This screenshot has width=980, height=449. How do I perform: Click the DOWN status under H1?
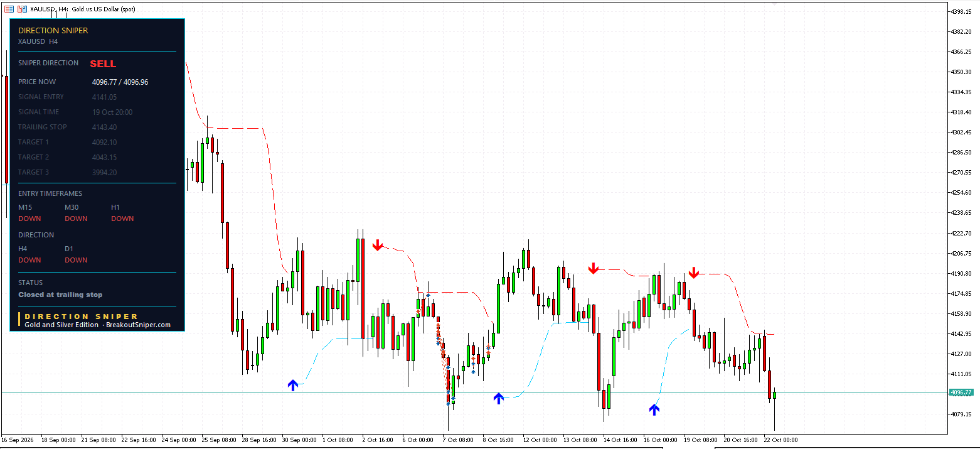click(122, 219)
